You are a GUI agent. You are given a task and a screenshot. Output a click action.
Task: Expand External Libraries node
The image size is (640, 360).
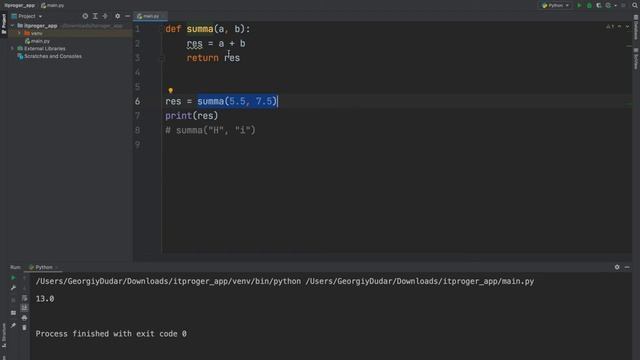tap(12, 48)
